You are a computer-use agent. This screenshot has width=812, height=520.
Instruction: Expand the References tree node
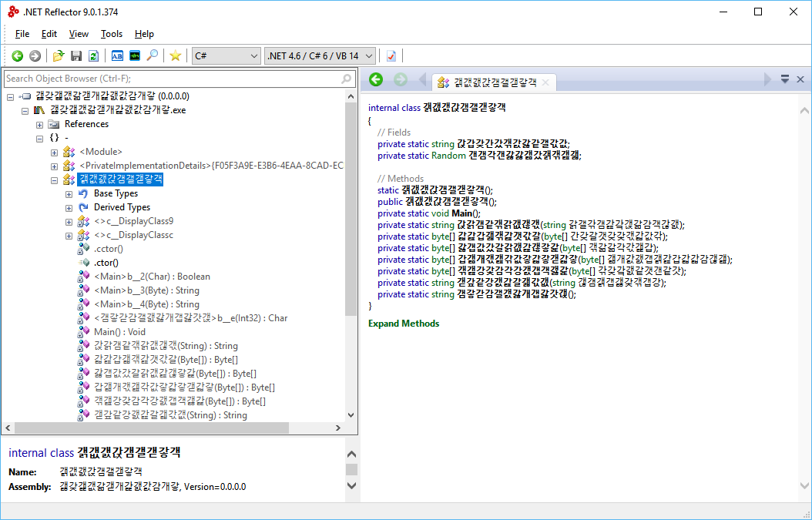click(x=40, y=124)
